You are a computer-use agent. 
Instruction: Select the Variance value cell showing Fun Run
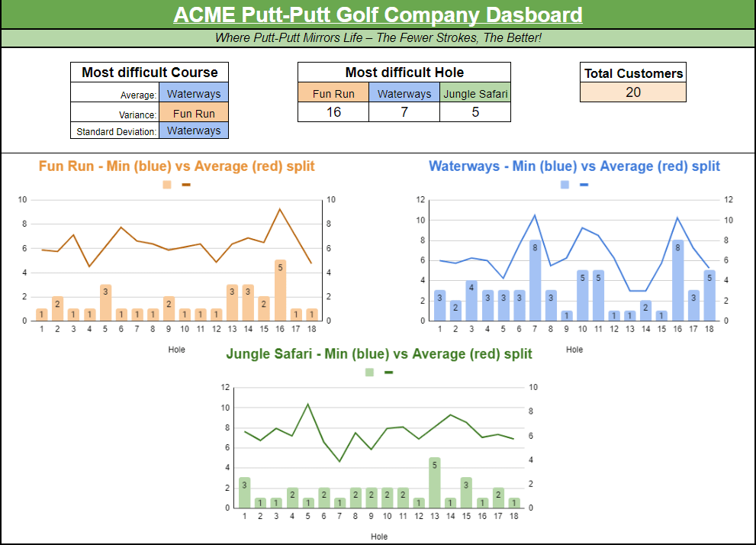click(x=194, y=114)
